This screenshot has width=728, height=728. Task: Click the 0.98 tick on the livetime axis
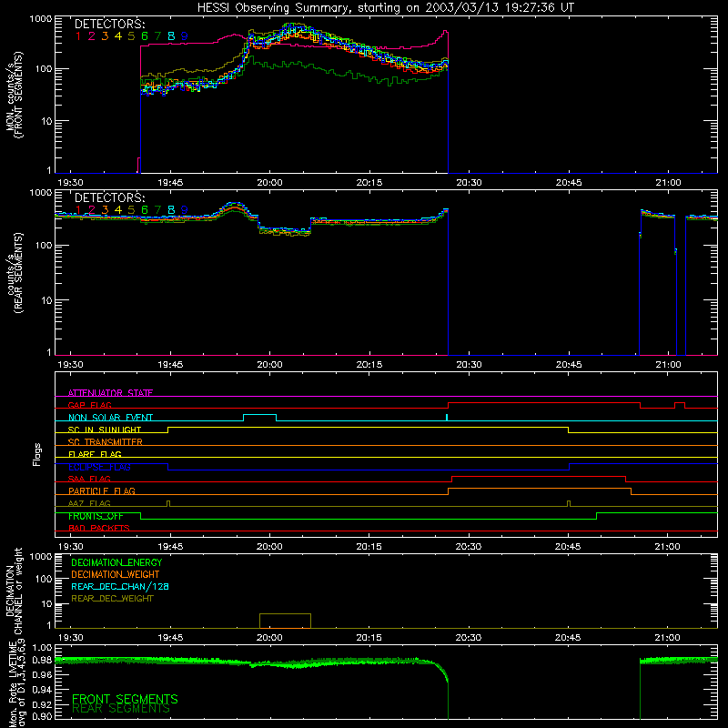[x=42, y=660]
